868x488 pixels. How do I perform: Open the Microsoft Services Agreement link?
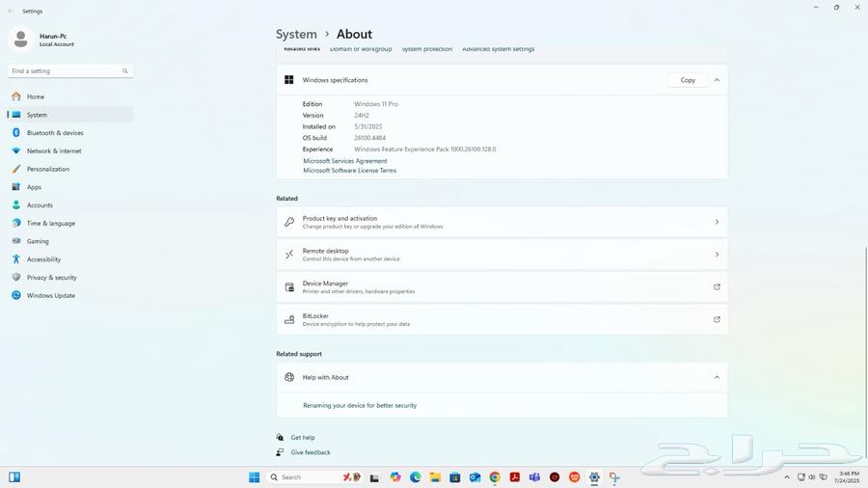tap(345, 161)
